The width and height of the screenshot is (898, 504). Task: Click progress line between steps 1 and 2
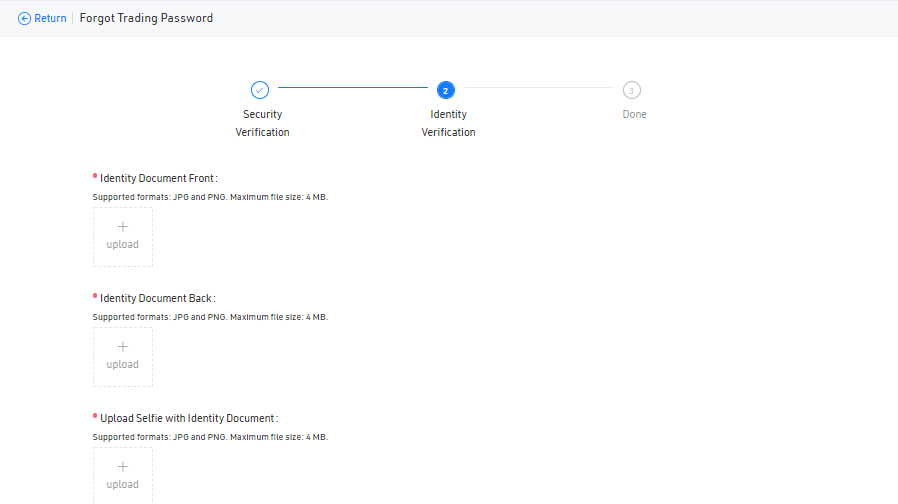[x=352, y=88]
